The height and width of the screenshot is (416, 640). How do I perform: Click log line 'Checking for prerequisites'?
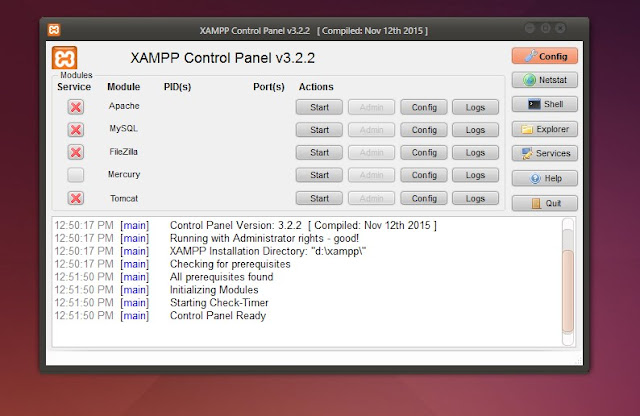click(230, 264)
